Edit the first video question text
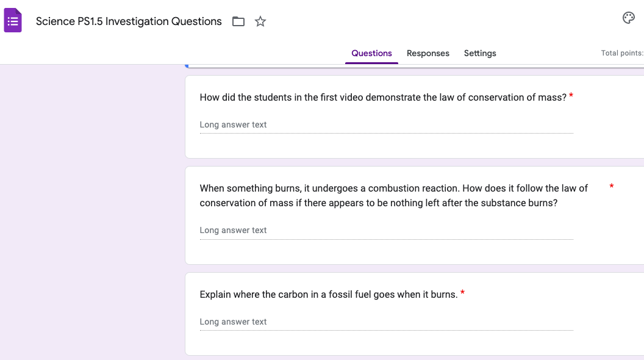 pyautogui.click(x=381, y=97)
